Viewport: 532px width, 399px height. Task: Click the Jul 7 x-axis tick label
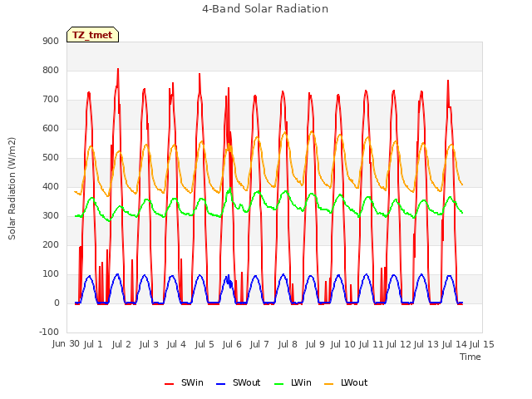pyautogui.click(x=259, y=344)
